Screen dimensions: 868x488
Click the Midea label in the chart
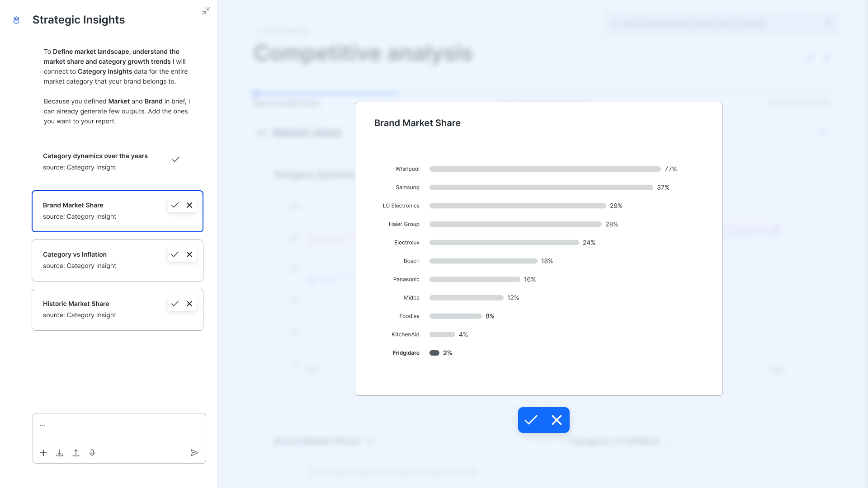point(411,298)
